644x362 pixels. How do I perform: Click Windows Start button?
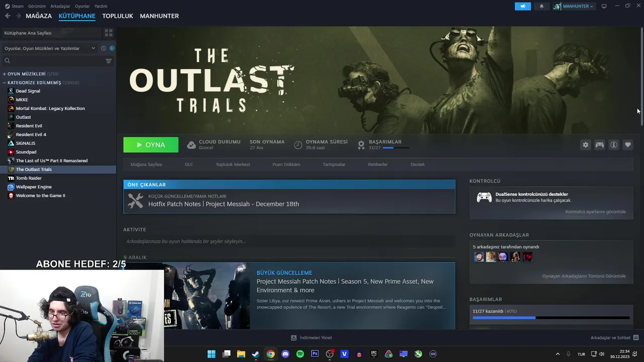coord(211,354)
